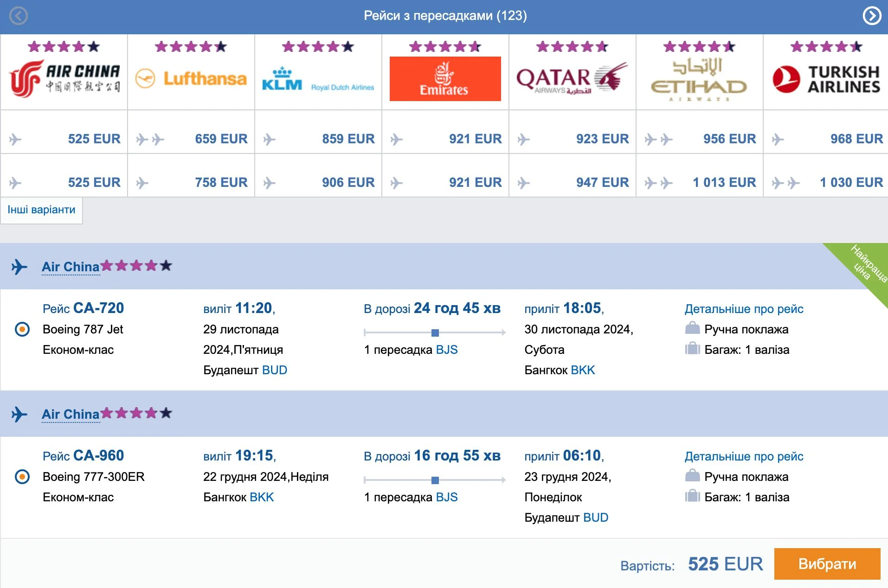Image resolution: width=888 pixels, height=588 pixels.
Task: Select the Lufthansa logo
Action: [x=191, y=78]
